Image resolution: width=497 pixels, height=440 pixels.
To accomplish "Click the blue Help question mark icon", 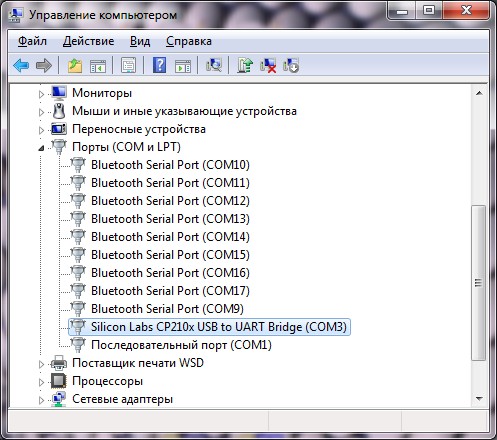I will coord(159,65).
